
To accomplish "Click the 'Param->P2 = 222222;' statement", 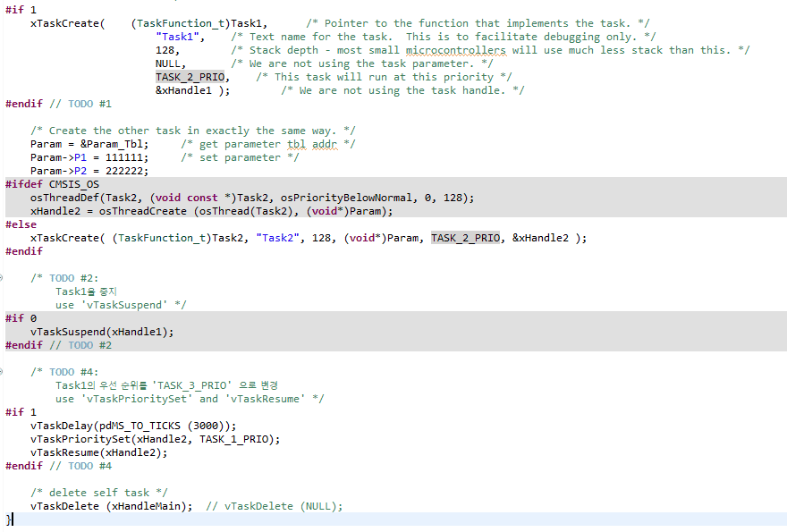I will tap(89, 171).
